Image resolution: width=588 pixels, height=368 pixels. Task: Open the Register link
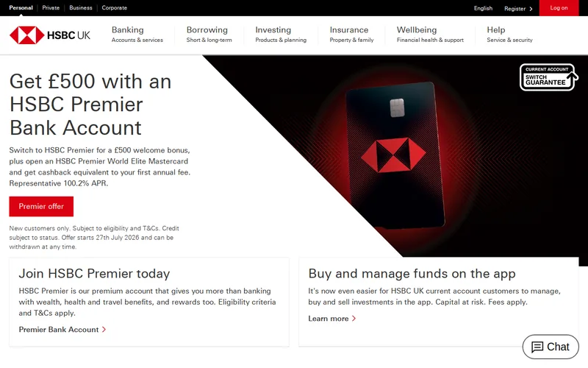tap(515, 9)
